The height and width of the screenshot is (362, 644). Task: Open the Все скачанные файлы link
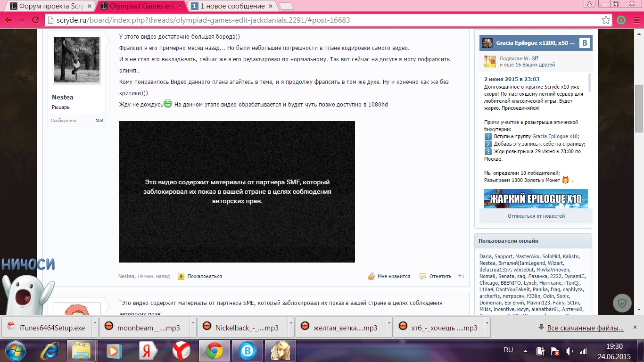pos(585,328)
